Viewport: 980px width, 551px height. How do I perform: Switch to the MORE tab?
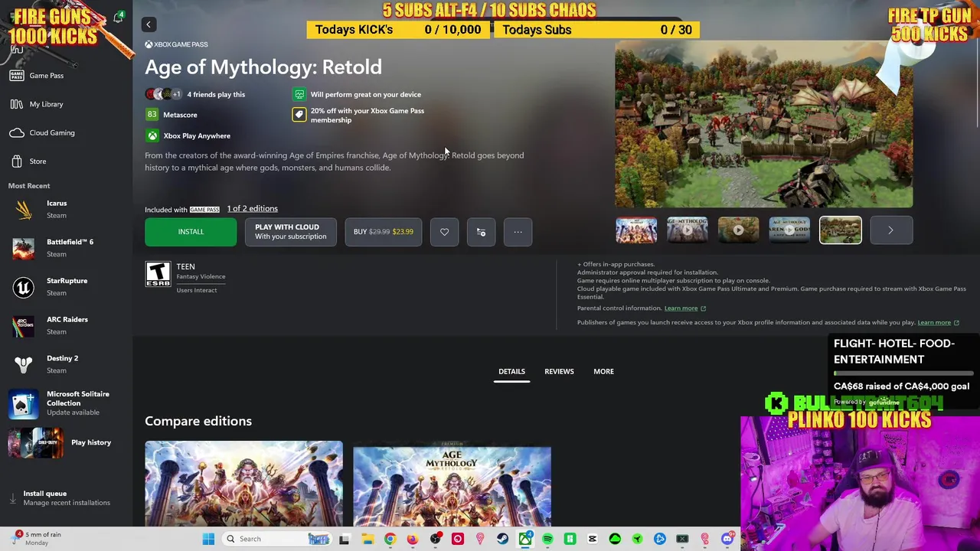click(x=603, y=372)
